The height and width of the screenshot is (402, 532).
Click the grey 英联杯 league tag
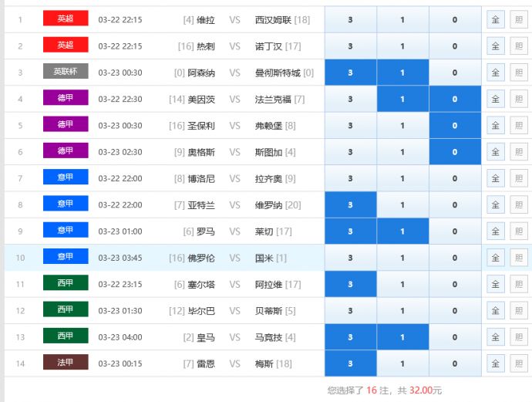(x=66, y=72)
